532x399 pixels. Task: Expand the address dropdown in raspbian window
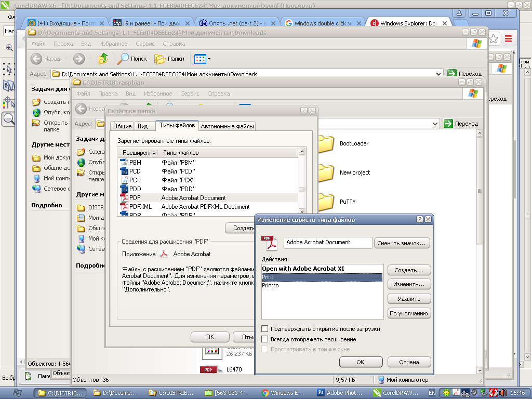point(435,124)
